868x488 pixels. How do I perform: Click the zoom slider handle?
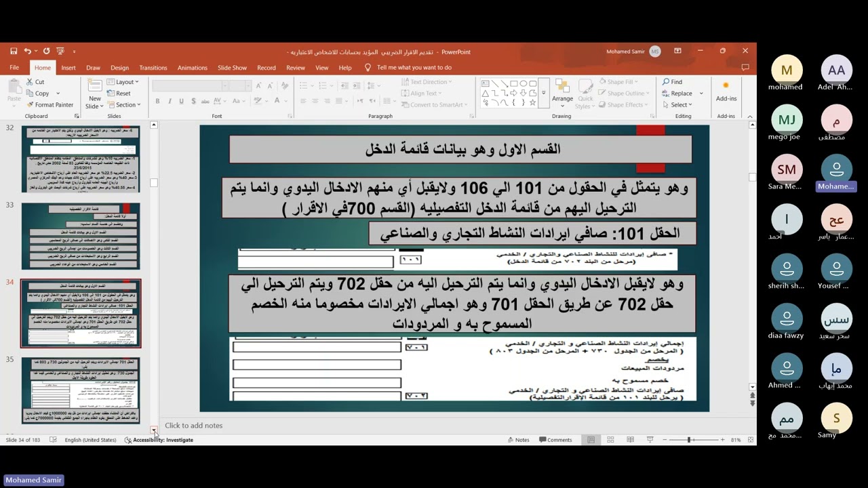click(690, 440)
